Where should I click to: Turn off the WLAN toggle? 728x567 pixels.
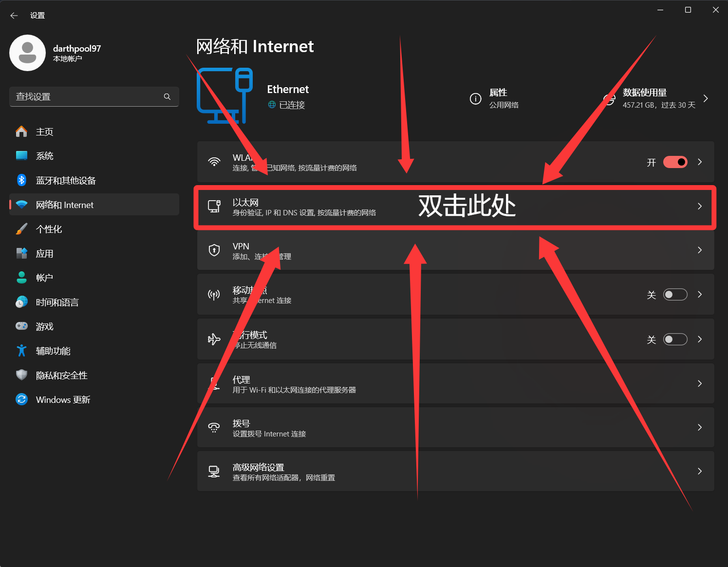[x=675, y=162]
